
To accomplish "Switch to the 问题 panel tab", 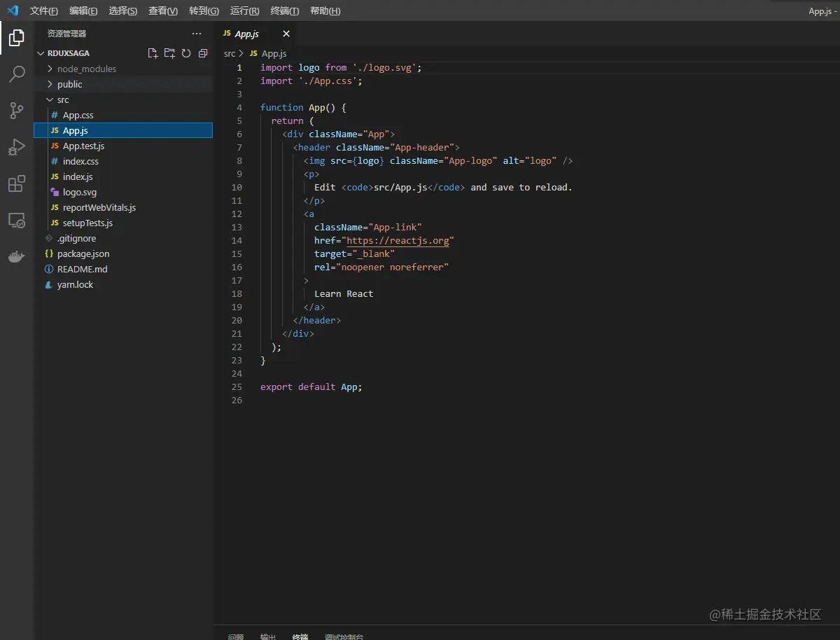I will [236, 636].
